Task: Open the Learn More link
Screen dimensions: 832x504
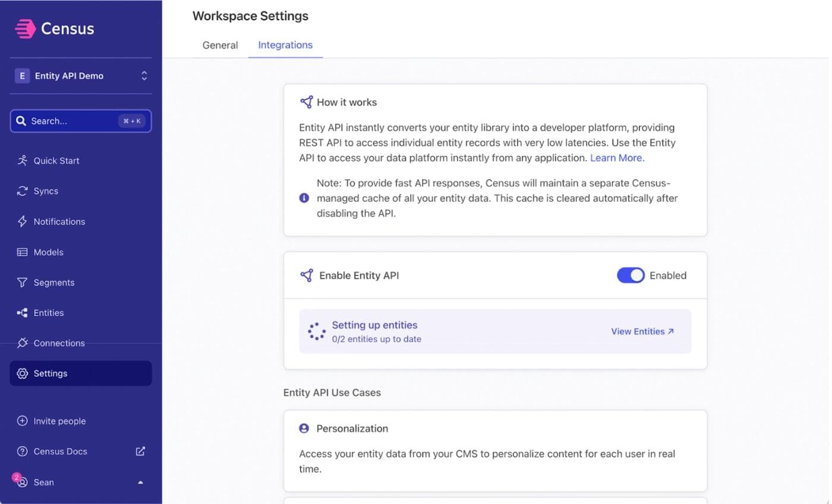Action: click(616, 157)
